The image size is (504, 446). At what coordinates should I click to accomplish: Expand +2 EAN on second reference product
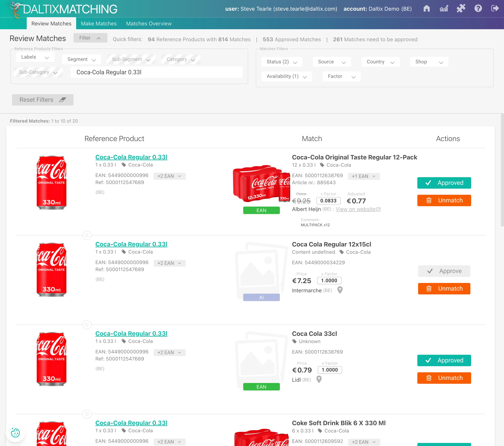[169, 263]
